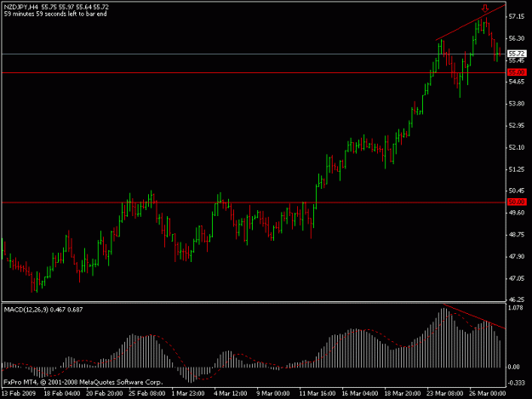Screen dimensions: 532x399
Task: Click the 47.05 price axis label
Action: click(x=517, y=278)
